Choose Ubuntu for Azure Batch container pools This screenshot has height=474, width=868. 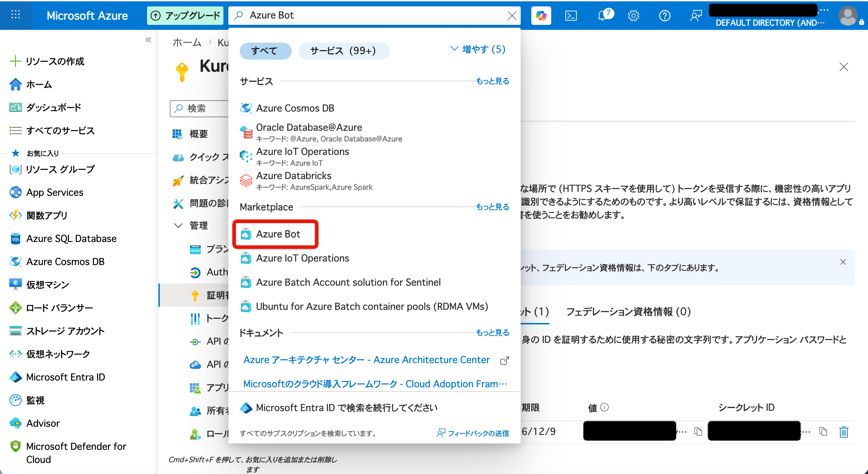(x=364, y=306)
